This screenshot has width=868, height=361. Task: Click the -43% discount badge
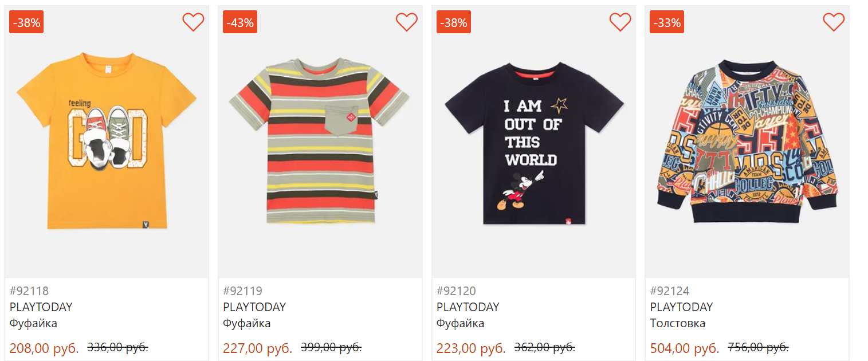point(240,22)
